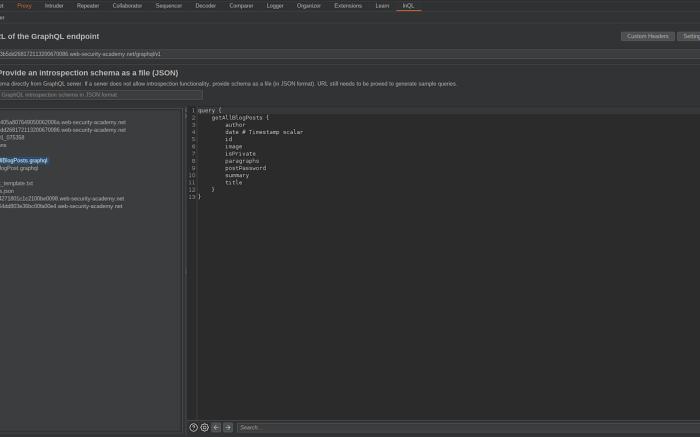
Task: Select the last web-security-academy.net host entry
Action: click(x=61, y=206)
